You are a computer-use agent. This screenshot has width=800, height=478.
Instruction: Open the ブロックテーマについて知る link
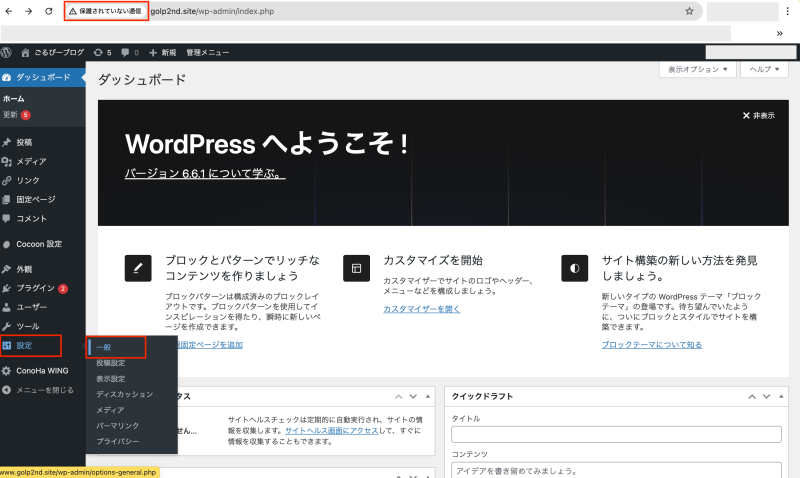pos(652,344)
